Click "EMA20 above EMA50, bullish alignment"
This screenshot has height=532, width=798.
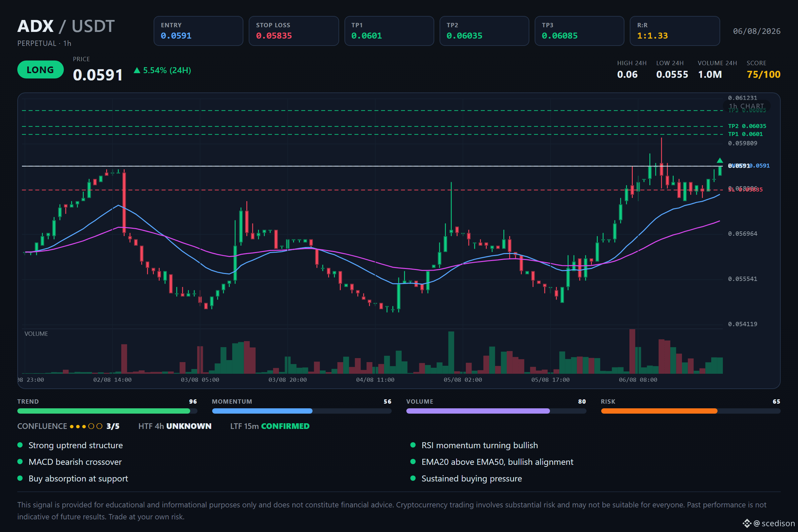[497, 462]
